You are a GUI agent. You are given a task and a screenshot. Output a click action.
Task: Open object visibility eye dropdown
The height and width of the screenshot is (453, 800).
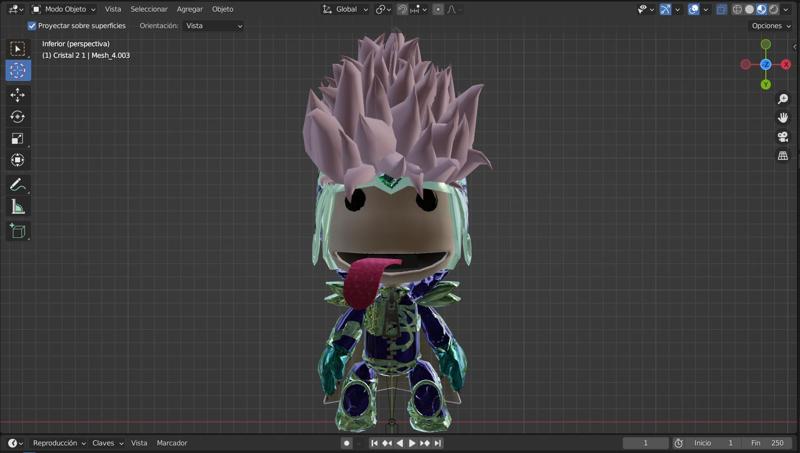pos(645,9)
